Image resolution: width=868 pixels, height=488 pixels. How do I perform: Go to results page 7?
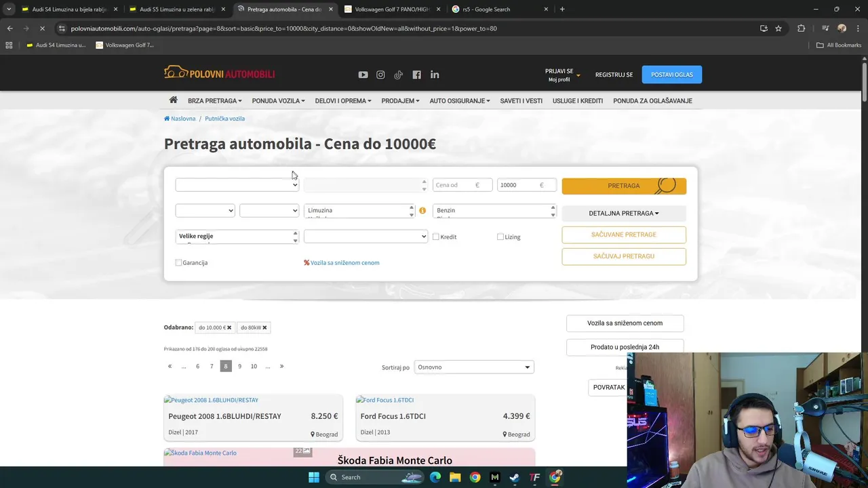(212, 366)
